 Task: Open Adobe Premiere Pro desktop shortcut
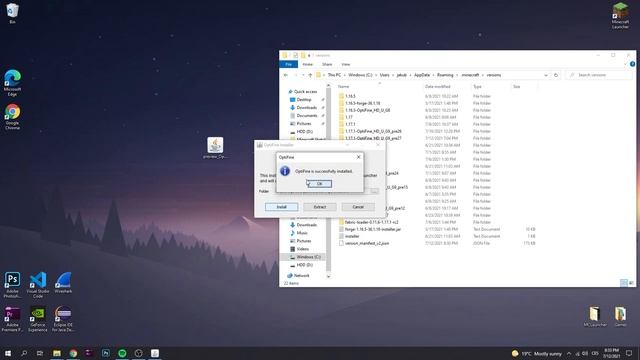click(12, 319)
